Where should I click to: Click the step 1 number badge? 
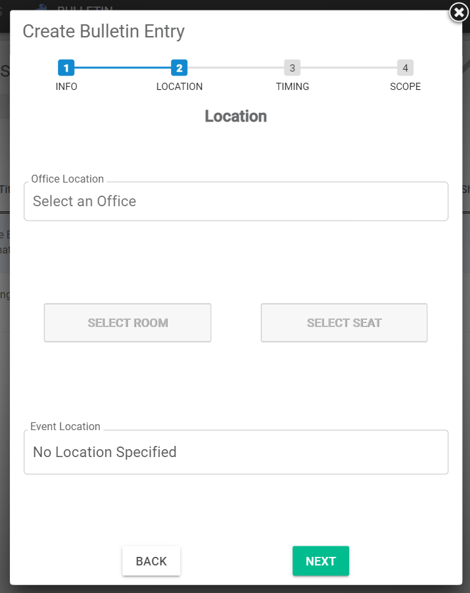pos(66,68)
